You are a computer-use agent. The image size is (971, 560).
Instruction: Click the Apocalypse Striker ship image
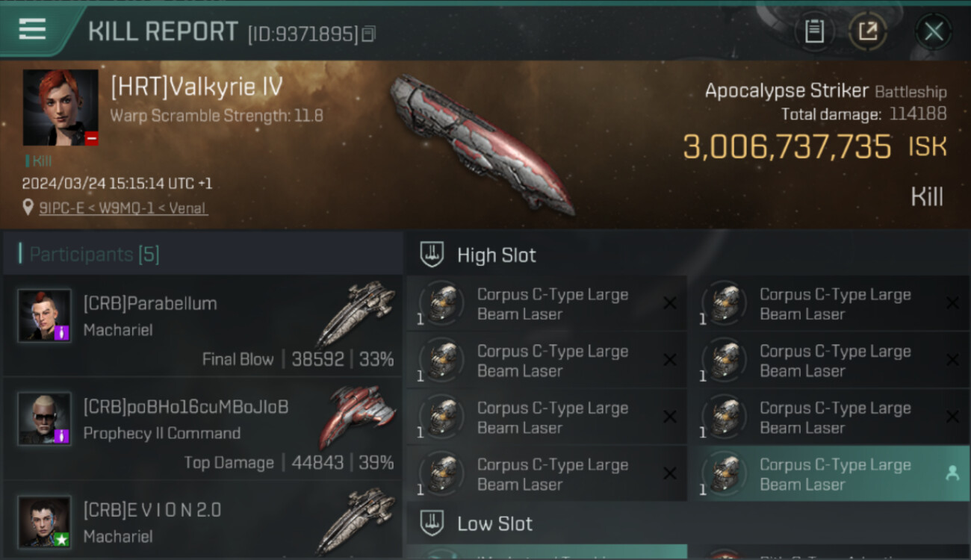[483, 143]
